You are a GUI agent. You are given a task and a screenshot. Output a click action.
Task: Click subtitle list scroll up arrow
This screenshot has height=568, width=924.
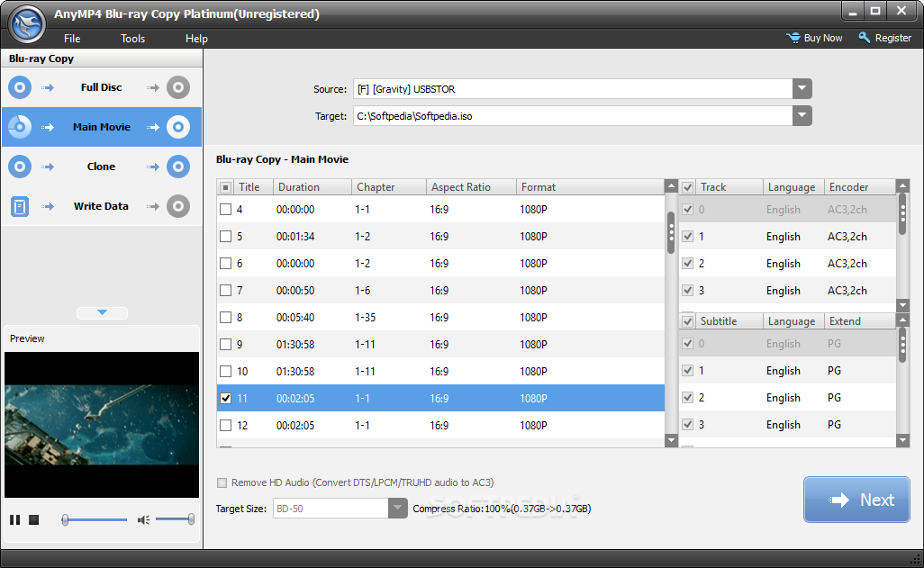coord(902,320)
